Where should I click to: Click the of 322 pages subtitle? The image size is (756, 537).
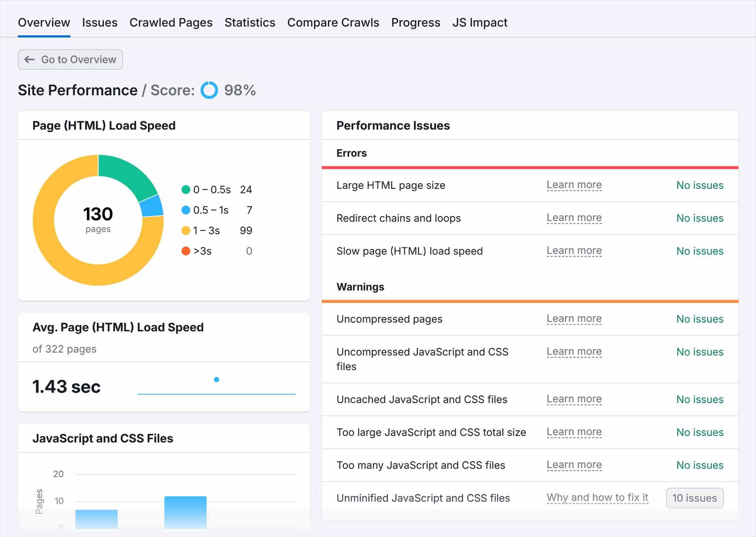(64, 349)
